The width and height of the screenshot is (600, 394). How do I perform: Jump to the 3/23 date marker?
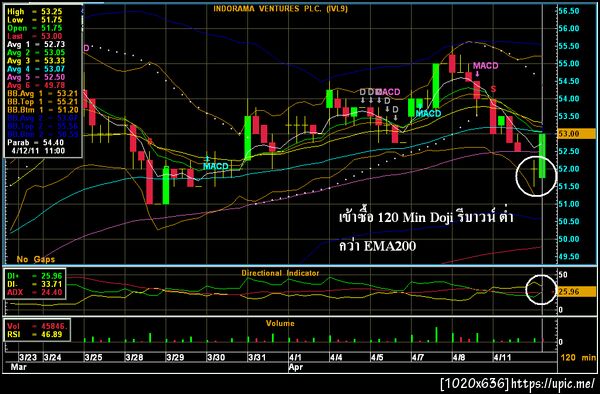[x=28, y=358]
